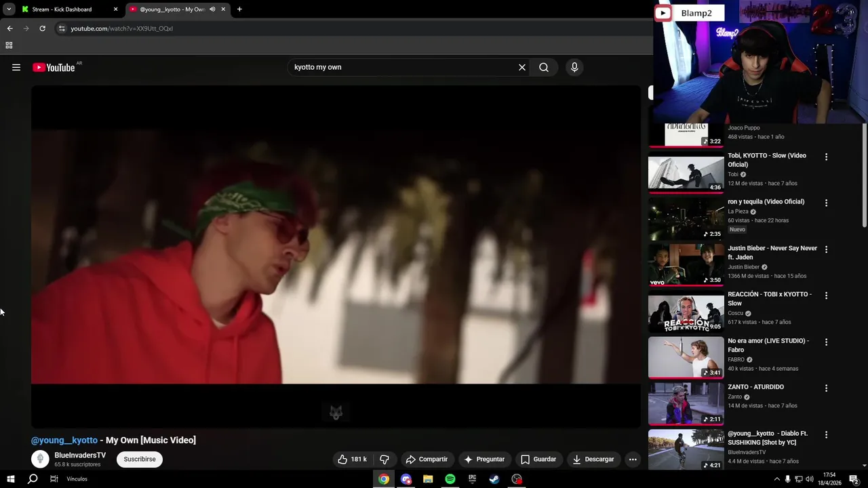Open Spotify from the taskbar
The height and width of the screenshot is (488, 868).
450,479
